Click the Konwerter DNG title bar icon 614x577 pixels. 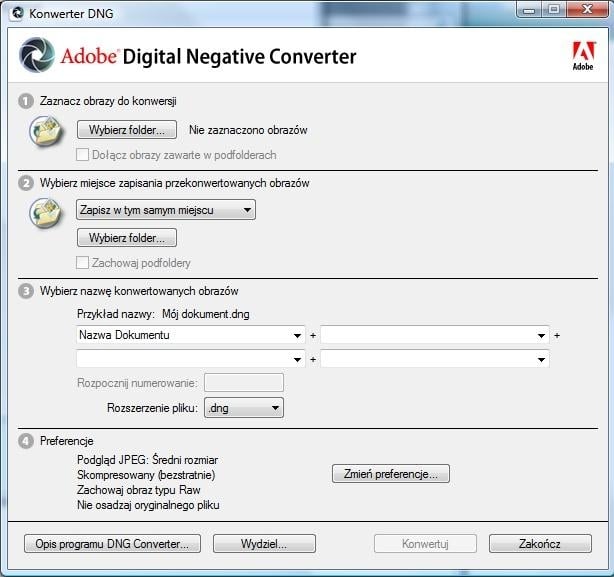pyautogui.click(x=15, y=12)
